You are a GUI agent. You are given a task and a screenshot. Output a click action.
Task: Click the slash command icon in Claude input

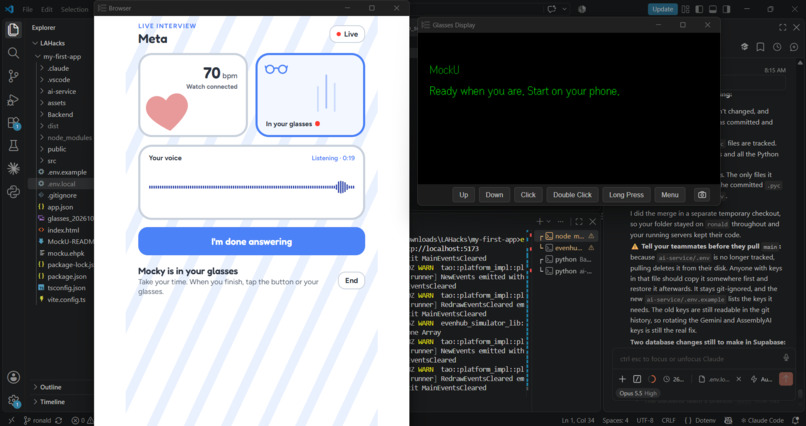tap(637, 379)
